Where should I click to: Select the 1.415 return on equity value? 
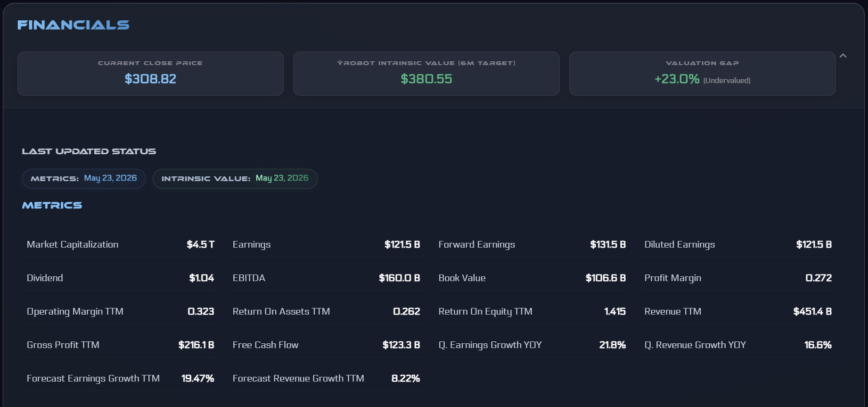615,311
